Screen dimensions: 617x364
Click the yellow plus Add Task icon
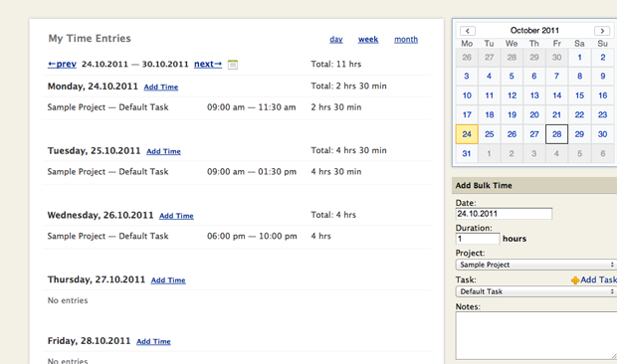coord(575,280)
